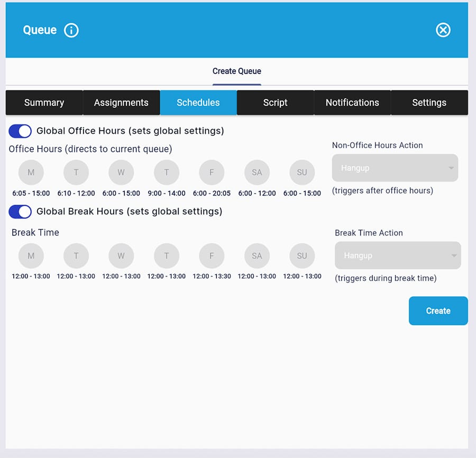Open Non-Office Hours Action dropdown
The image size is (476, 458).
(395, 168)
